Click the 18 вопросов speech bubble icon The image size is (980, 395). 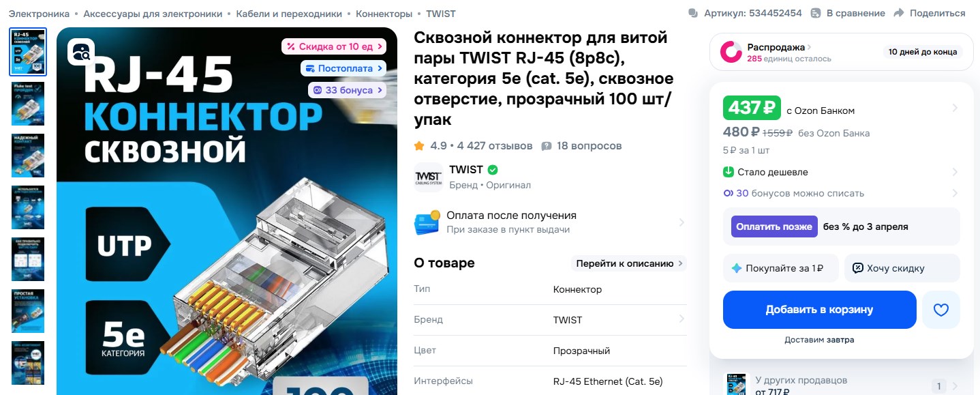(546, 146)
